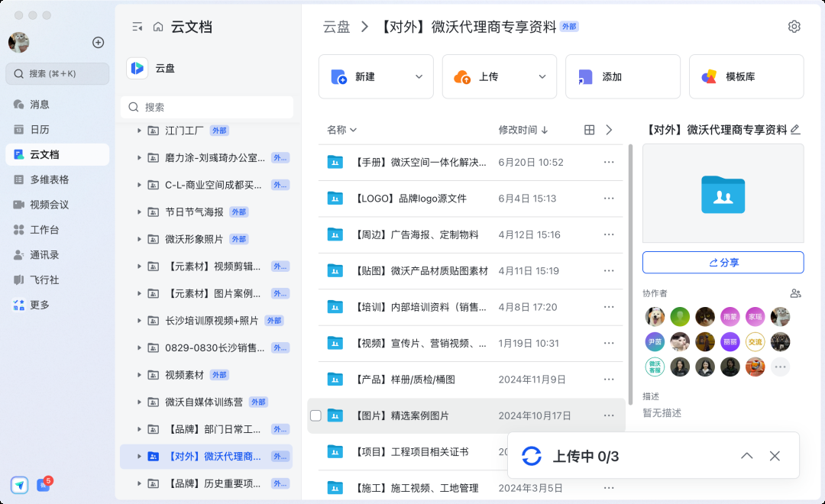Screen dimensions: 825x504
Task: Click the paper plane icon at bottom left
Action: pyautogui.click(x=19, y=485)
